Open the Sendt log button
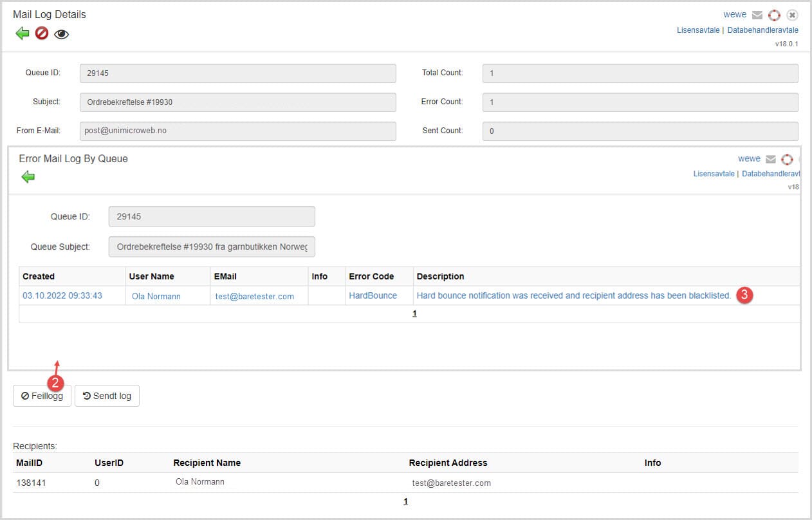The width and height of the screenshot is (812, 520). [107, 396]
